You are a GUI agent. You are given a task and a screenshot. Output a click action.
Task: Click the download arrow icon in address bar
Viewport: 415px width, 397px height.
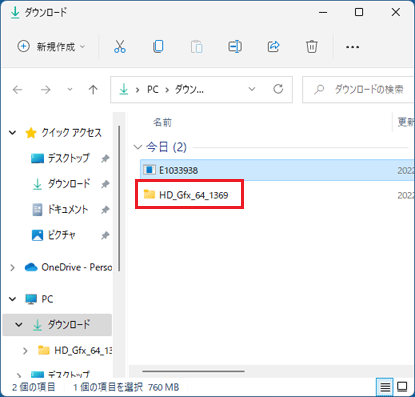click(124, 89)
